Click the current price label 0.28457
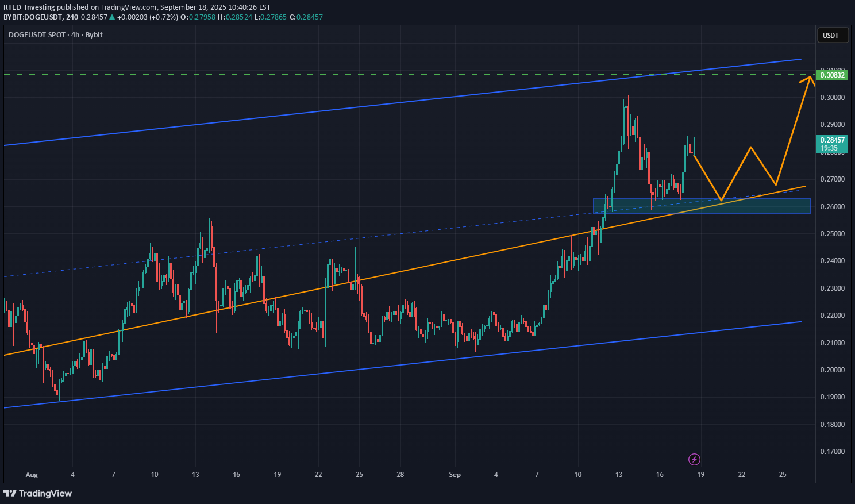 pos(832,140)
